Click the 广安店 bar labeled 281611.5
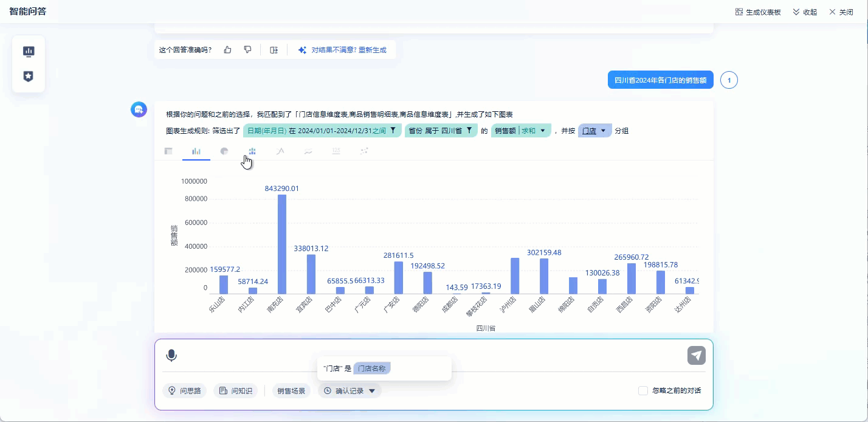Viewport: 868px width, 422px height. [399, 277]
